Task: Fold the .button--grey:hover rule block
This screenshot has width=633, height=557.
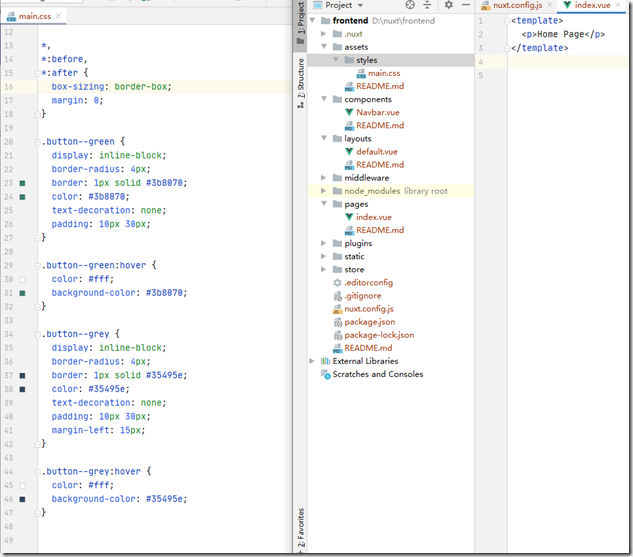Action: tap(38, 472)
